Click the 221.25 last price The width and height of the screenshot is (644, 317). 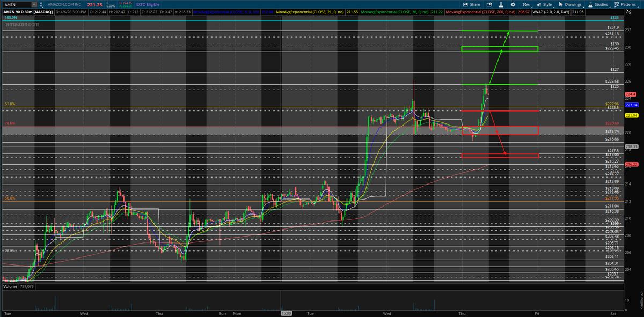(94, 4)
